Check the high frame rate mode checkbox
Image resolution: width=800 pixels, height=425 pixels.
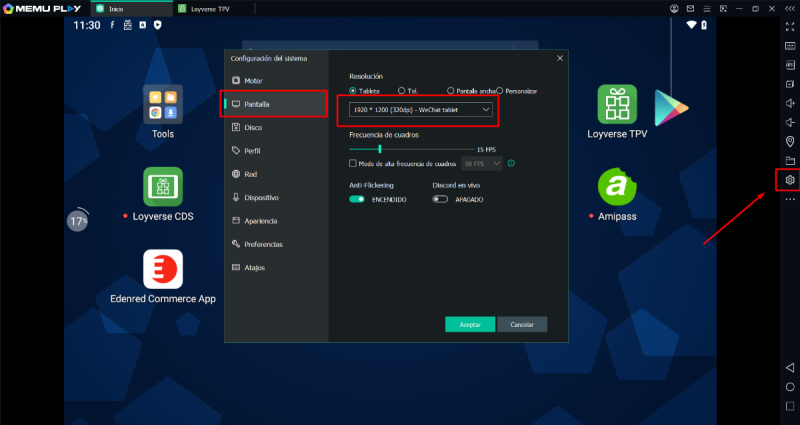[x=352, y=163]
